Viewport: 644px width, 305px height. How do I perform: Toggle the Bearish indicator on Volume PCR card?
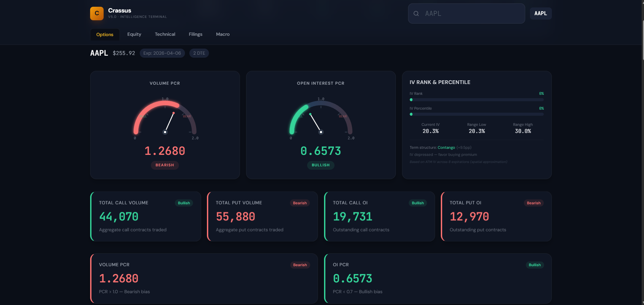[x=300, y=265]
